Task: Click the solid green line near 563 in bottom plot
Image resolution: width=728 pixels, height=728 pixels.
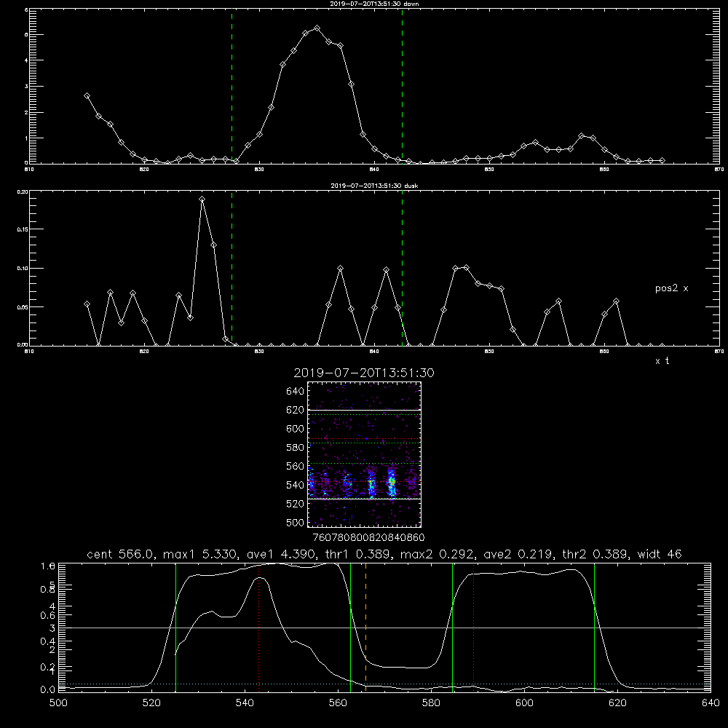Action: click(351, 627)
